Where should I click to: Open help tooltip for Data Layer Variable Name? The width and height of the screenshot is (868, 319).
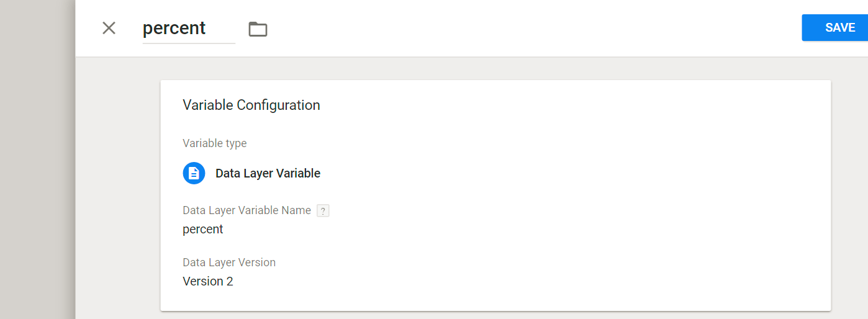tap(323, 210)
